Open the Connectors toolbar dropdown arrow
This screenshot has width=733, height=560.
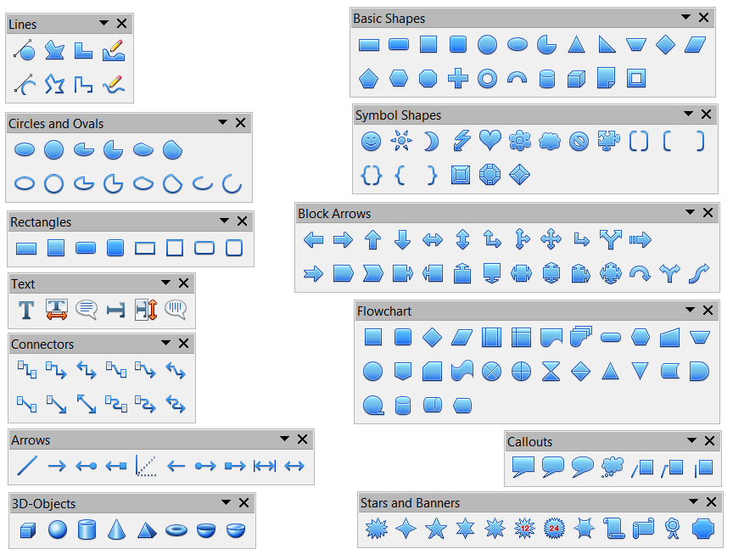pyautogui.click(x=165, y=344)
